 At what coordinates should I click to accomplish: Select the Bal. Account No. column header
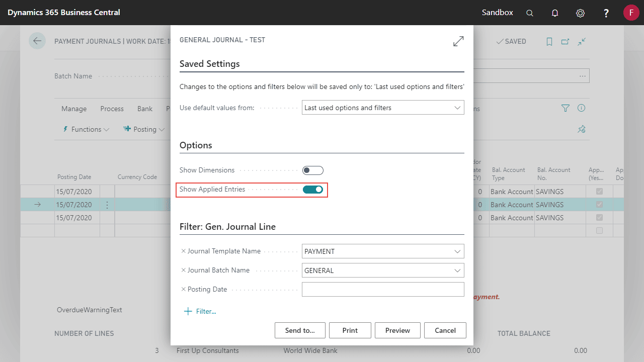pos(554,173)
